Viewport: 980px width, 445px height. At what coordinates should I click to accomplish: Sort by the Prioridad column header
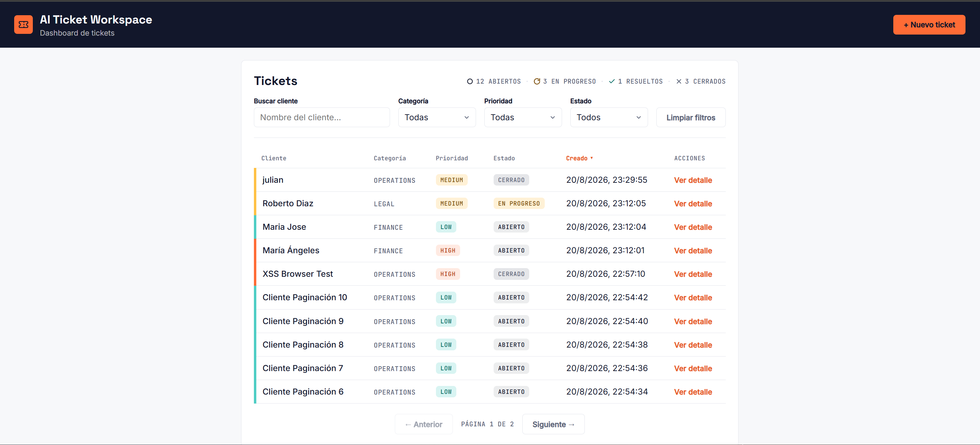tap(451, 158)
